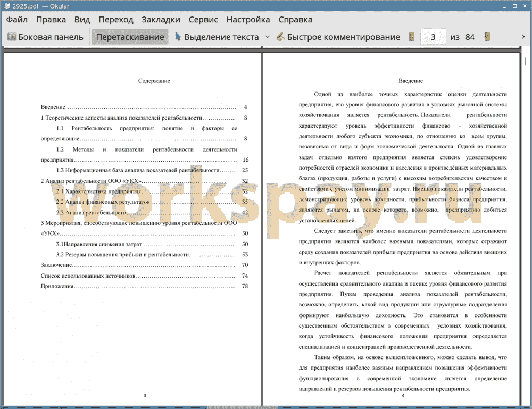
Task: Click contents entry 'Список использованных источников'
Action: pyautogui.click(x=145, y=276)
